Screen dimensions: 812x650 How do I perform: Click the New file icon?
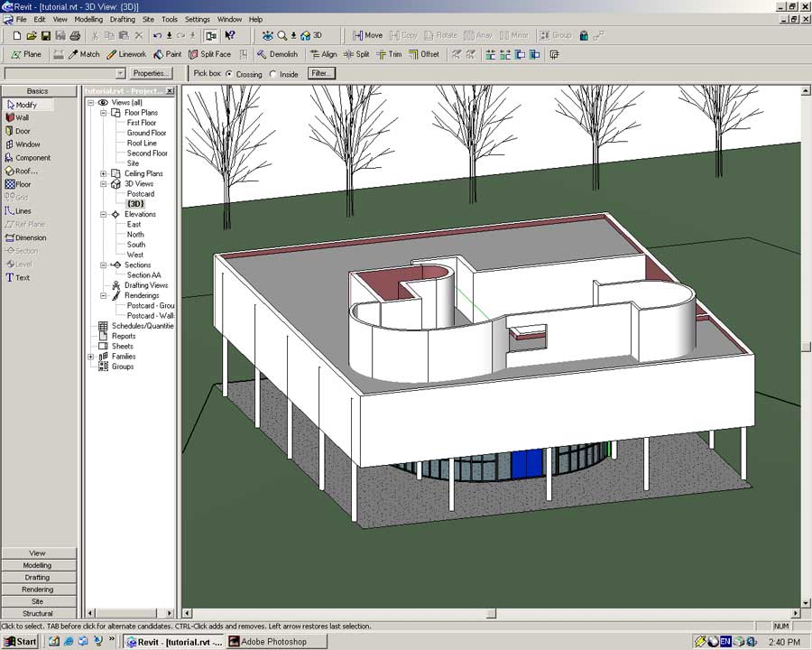tap(16, 36)
